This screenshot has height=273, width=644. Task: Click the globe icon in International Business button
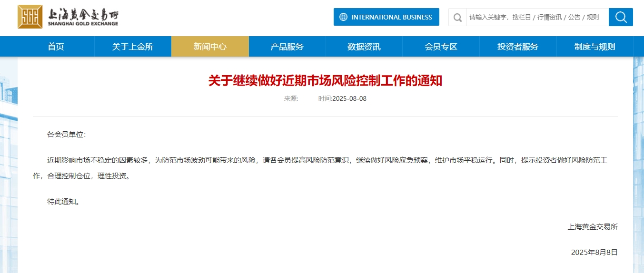pos(343,17)
